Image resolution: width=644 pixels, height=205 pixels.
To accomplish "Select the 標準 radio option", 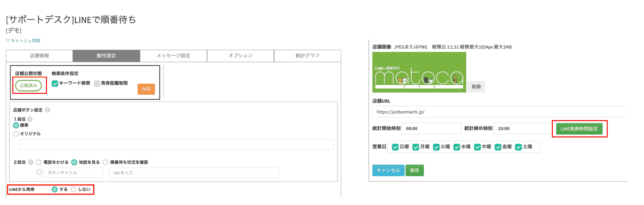I will pyautogui.click(x=16, y=125).
